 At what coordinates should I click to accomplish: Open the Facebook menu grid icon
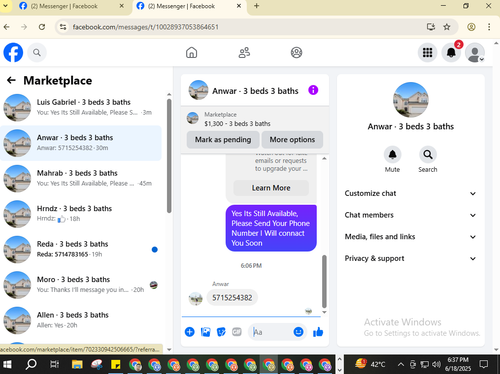pyautogui.click(x=427, y=52)
